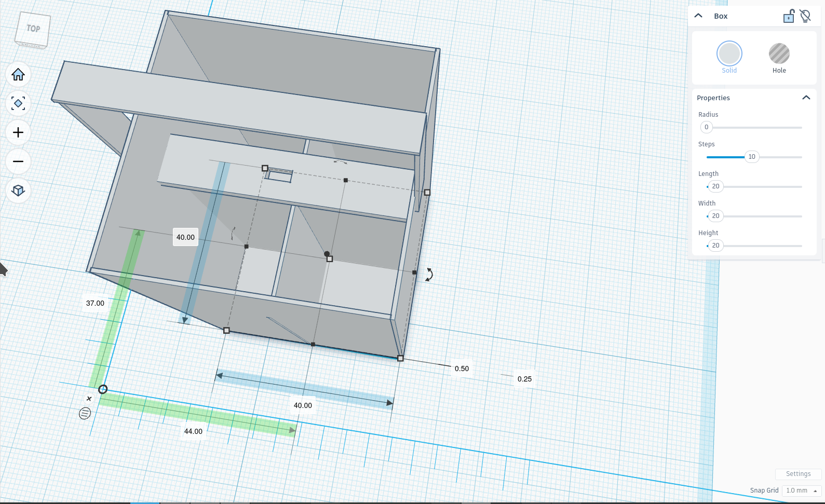Click the rotation arrow handle right of box

pyautogui.click(x=429, y=275)
